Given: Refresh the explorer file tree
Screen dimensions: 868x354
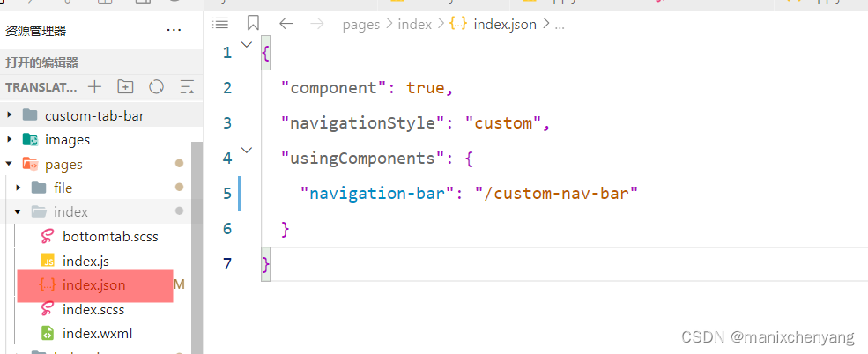Looking at the screenshot, I should 157,87.
